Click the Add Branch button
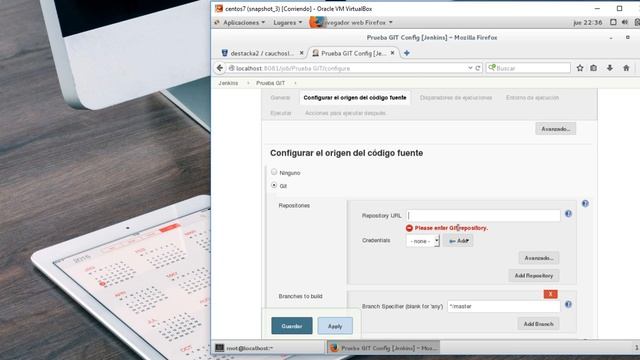Screen dimensions: 640x360 pyautogui.click(x=538, y=324)
